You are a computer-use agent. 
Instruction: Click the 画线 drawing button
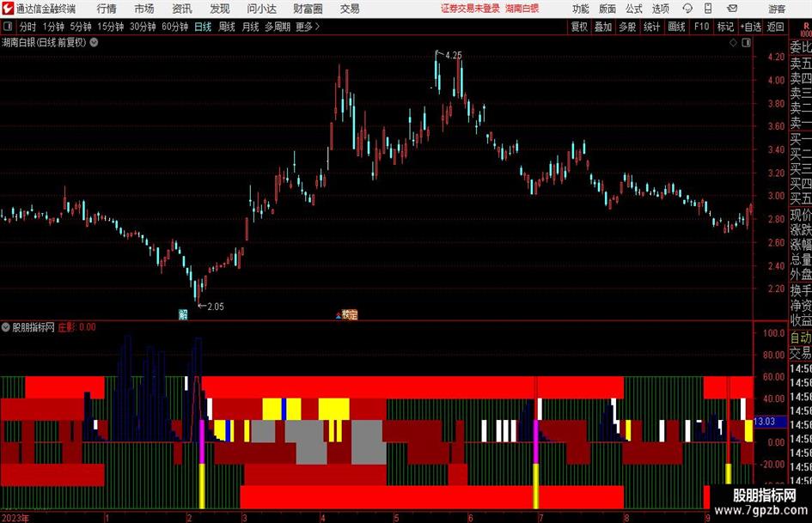point(676,27)
